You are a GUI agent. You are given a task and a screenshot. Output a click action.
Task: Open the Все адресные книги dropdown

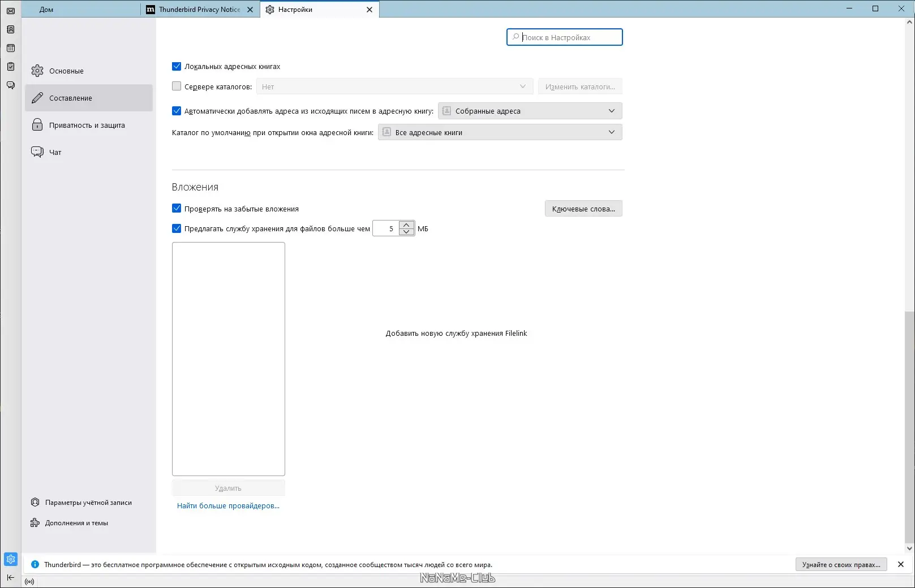[x=500, y=132]
